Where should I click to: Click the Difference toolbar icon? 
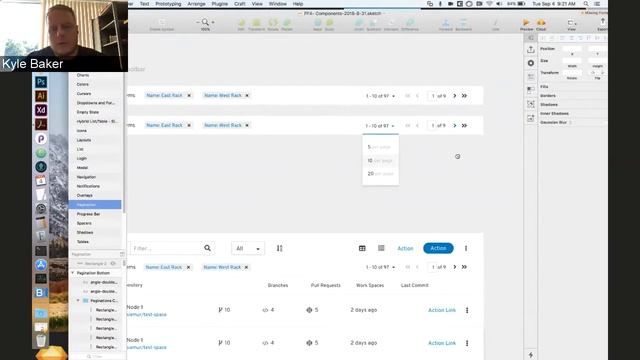pos(410,24)
